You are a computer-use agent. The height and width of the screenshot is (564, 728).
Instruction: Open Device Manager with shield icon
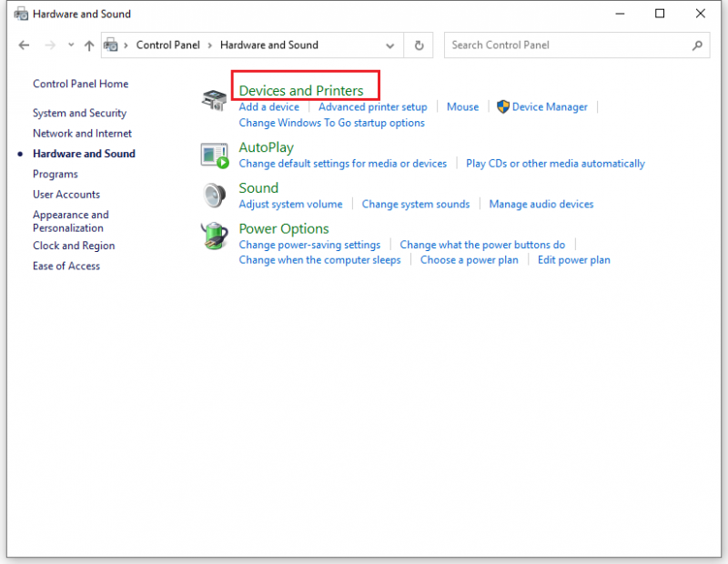pyautogui.click(x=541, y=106)
